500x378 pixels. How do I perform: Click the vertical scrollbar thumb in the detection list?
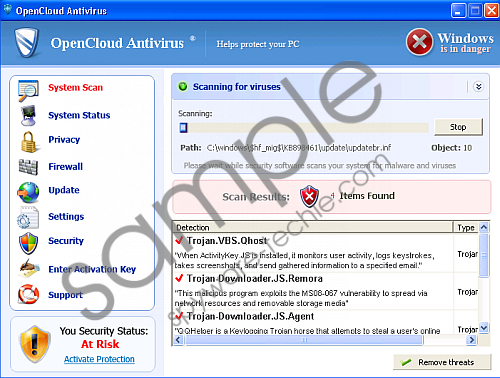(x=484, y=255)
